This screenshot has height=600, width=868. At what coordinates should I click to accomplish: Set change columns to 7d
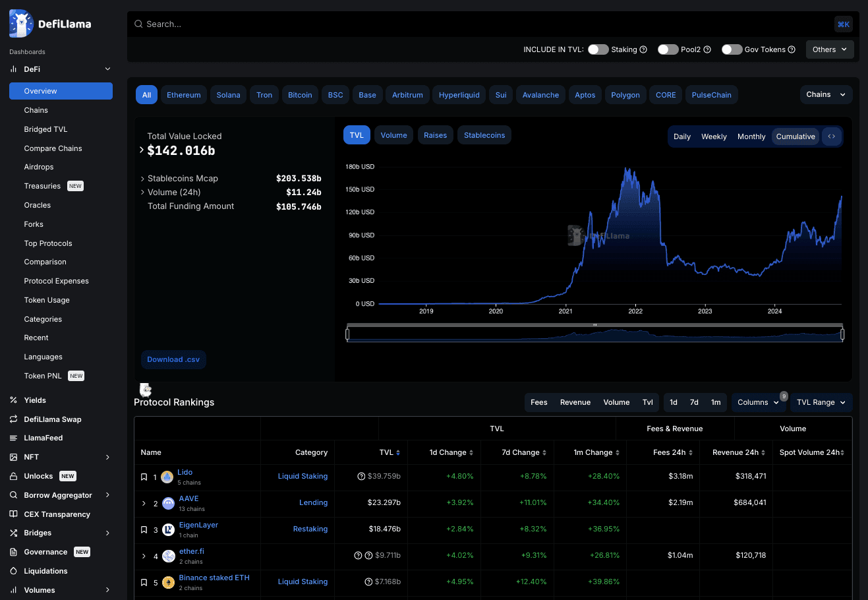click(694, 402)
